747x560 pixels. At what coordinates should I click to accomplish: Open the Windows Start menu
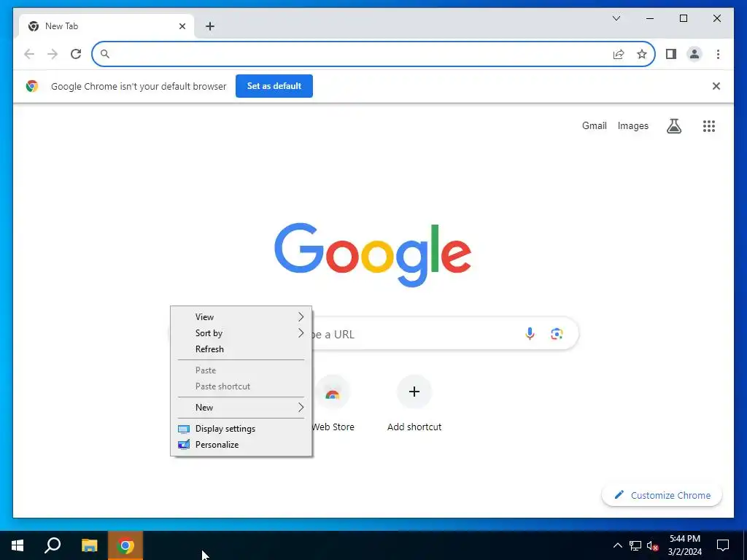click(x=18, y=545)
